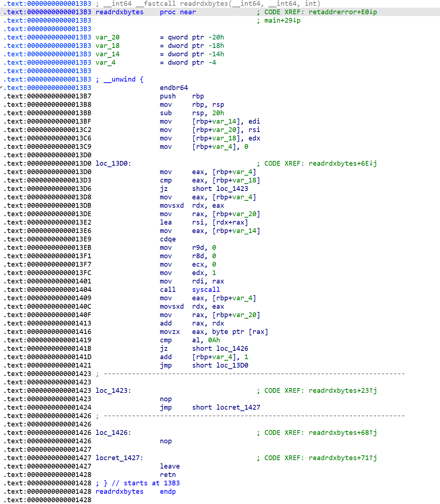
Task: Click the 0Ah operand in cmp al
Action: click(214, 340)
